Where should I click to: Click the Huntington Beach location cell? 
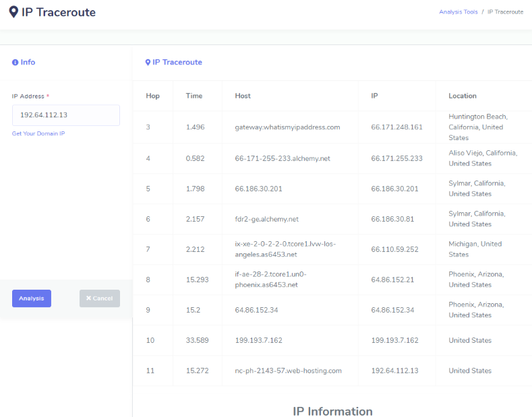click(x=479, y=127)
